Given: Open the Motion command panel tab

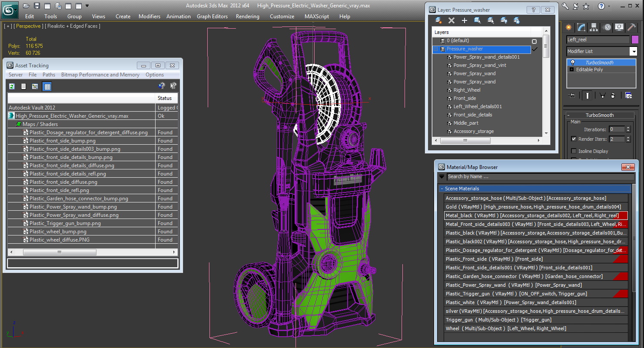Looking at the screenshot, I should [x=607, y=27].
